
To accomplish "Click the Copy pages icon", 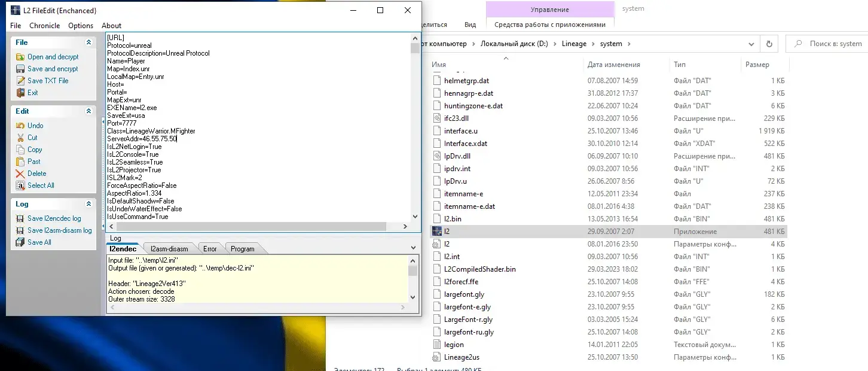I will [x=20, y=150].
